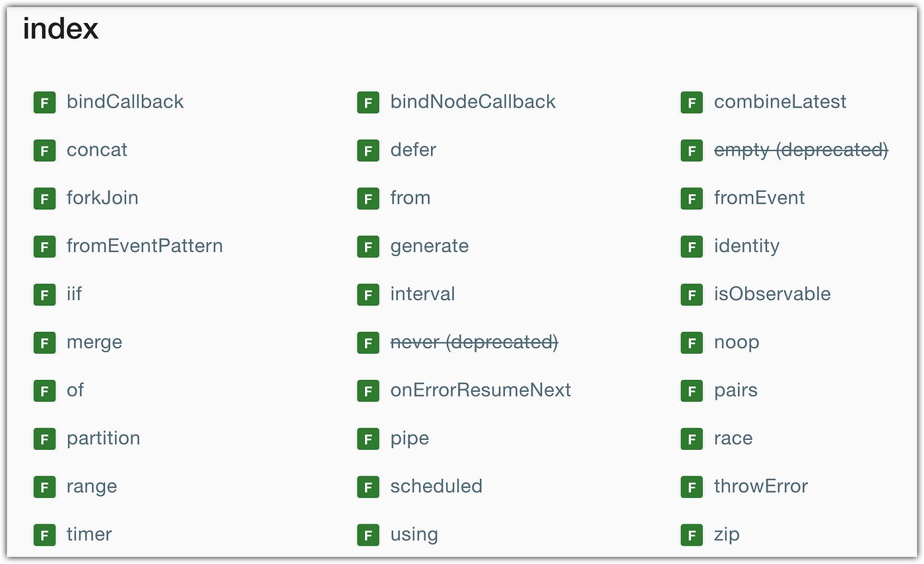Click the F badge beside interval
924x564 pixels.
coord(368,295)
